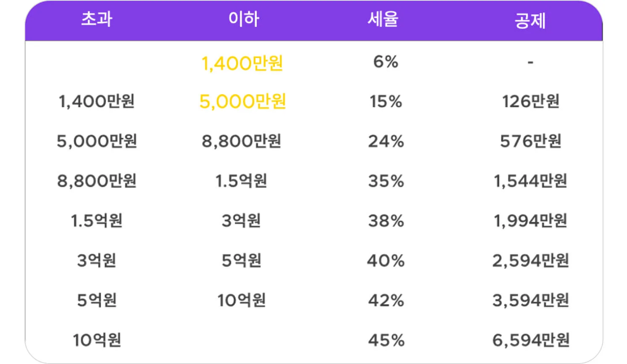The image size is (627, 364).
Task: Click 1.5억원 in the 초과 column
Action: (97, 221)
